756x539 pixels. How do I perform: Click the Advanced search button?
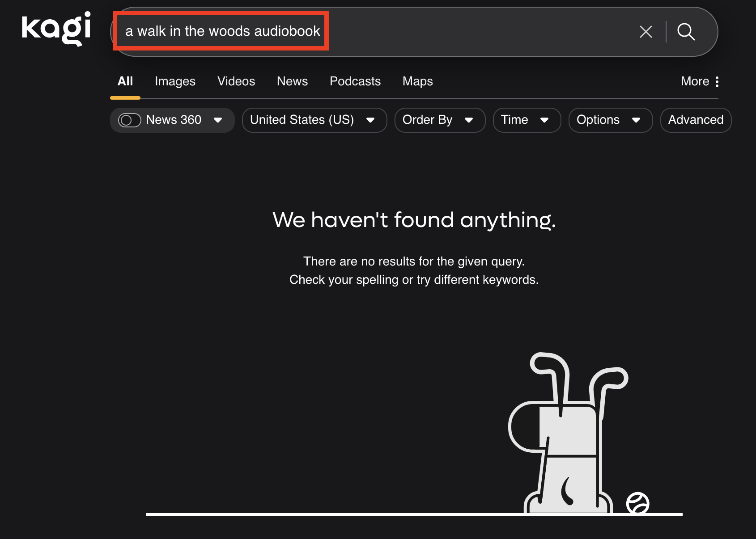(695, 120)
